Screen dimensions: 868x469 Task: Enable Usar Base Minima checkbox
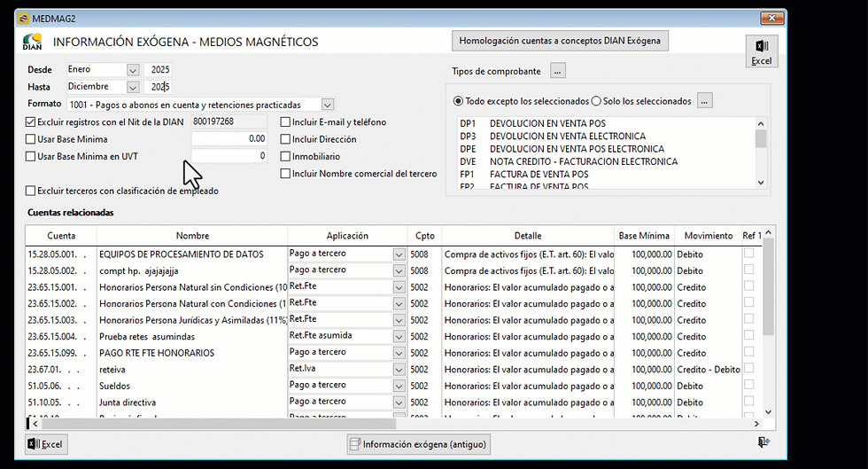30,139
